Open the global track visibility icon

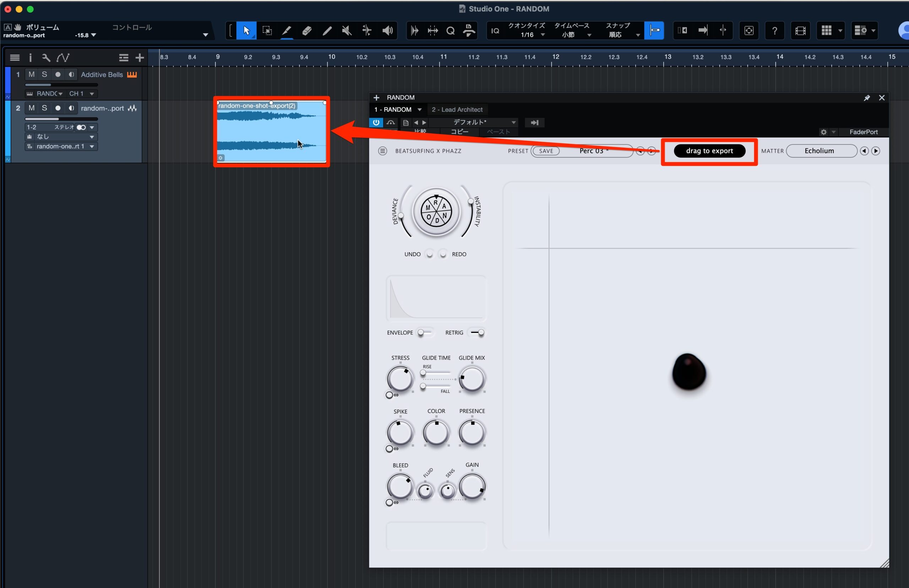(x=124, y=57)
